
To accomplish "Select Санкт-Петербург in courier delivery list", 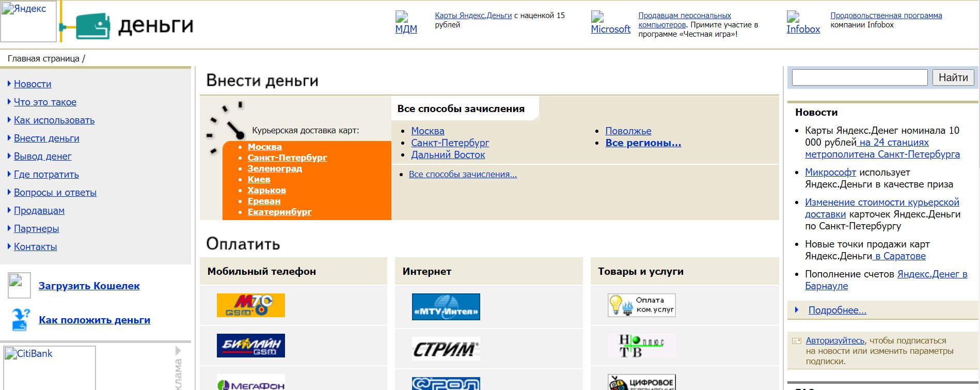I will click(x=287, y=158).
